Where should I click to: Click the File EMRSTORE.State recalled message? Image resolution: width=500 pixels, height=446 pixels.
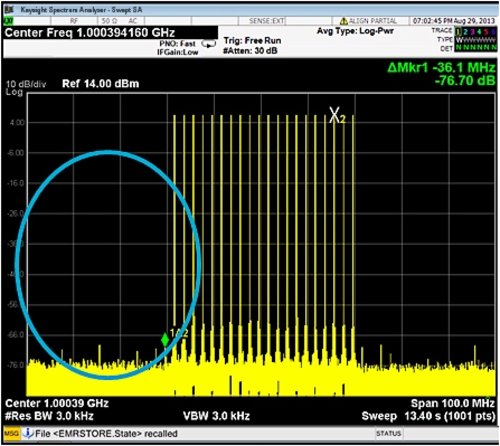[106, 434]
